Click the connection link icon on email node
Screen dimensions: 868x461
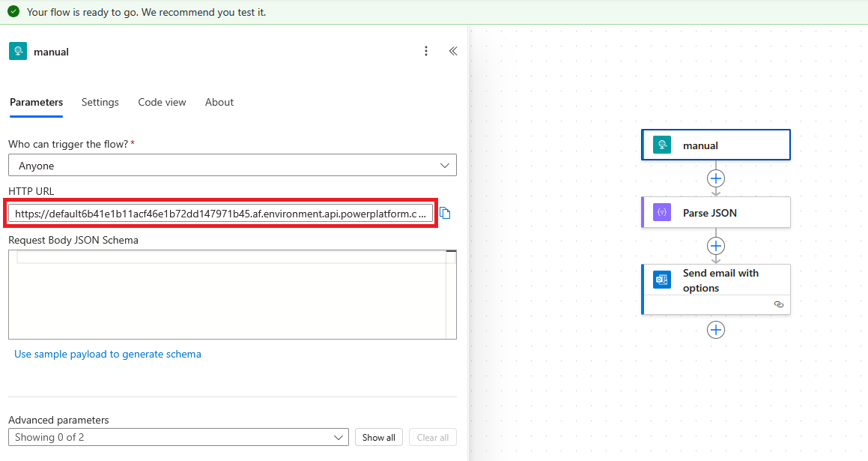[x=778, y=304]
